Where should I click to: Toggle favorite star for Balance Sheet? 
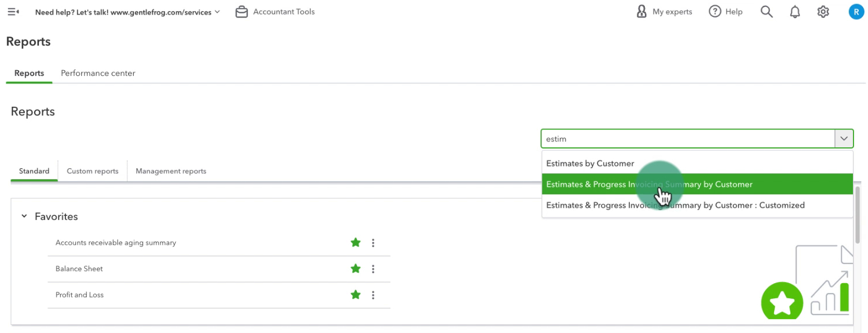pos(356,269)
